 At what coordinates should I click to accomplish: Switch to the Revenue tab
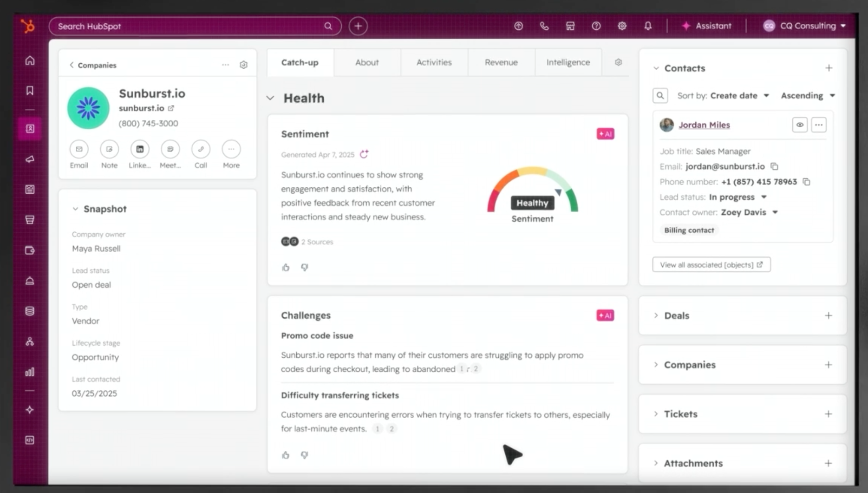[x=501, y=62]
